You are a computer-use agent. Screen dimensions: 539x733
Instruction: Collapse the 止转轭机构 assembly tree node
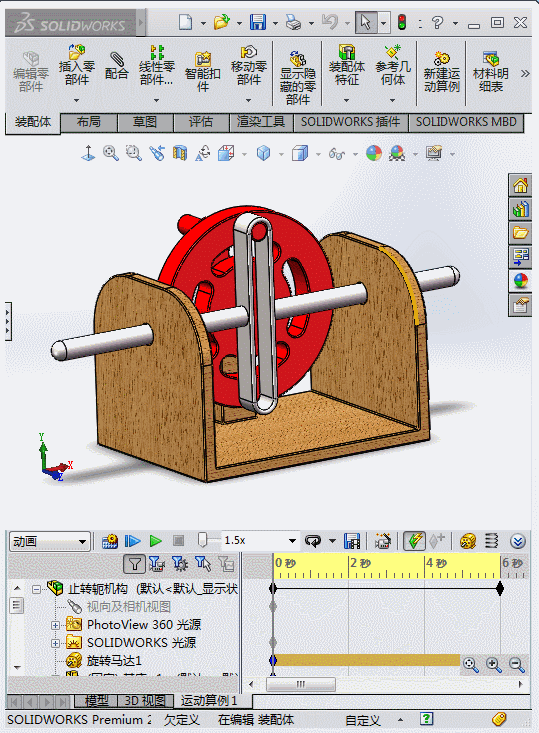(36, 589)
